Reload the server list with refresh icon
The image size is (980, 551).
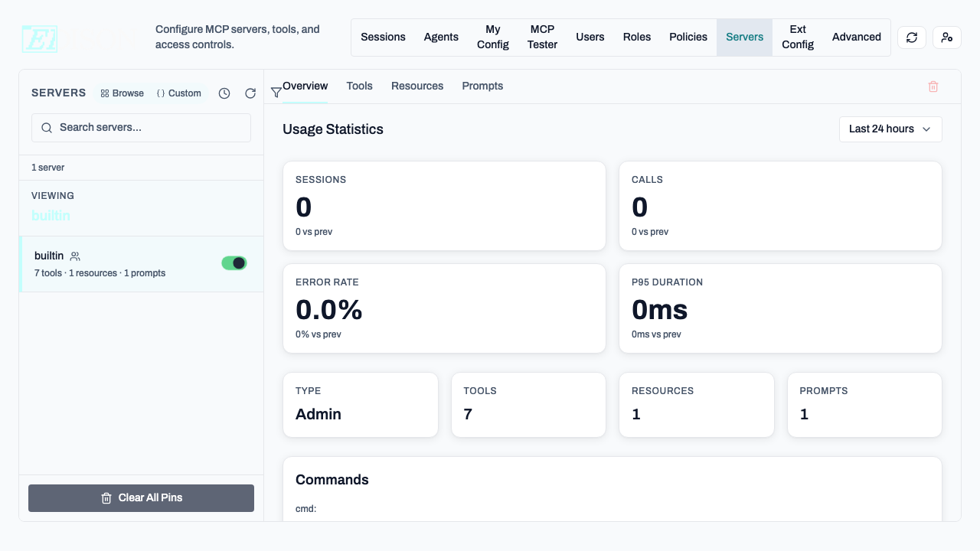(250, 93)
